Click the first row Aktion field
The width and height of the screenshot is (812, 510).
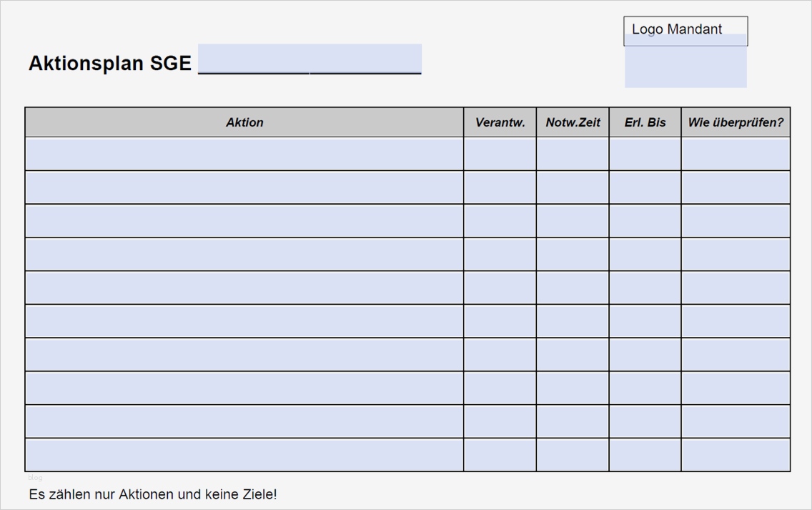[x=244, y=154]
